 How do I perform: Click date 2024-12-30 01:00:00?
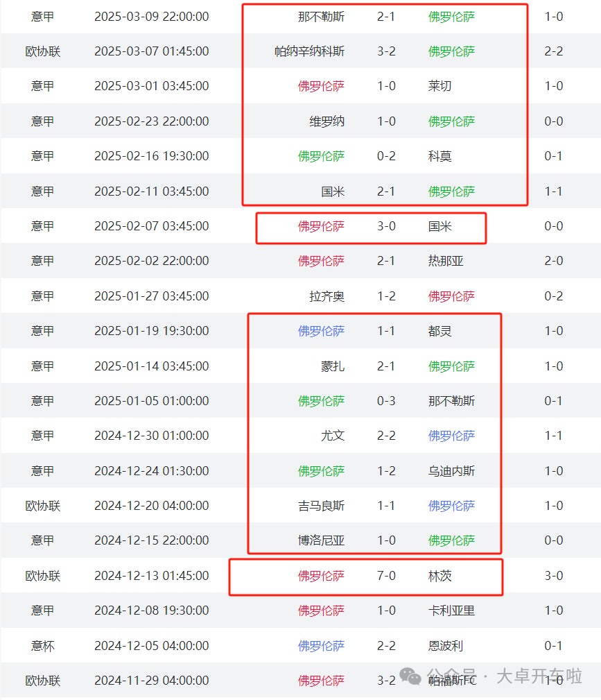click(x=152, y=435)
